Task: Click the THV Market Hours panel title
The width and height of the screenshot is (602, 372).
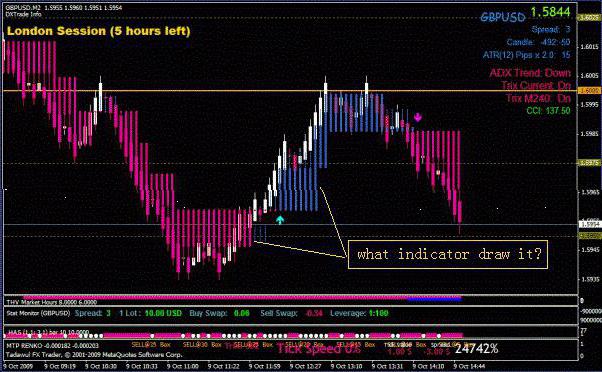Action: tap(51, 302)
